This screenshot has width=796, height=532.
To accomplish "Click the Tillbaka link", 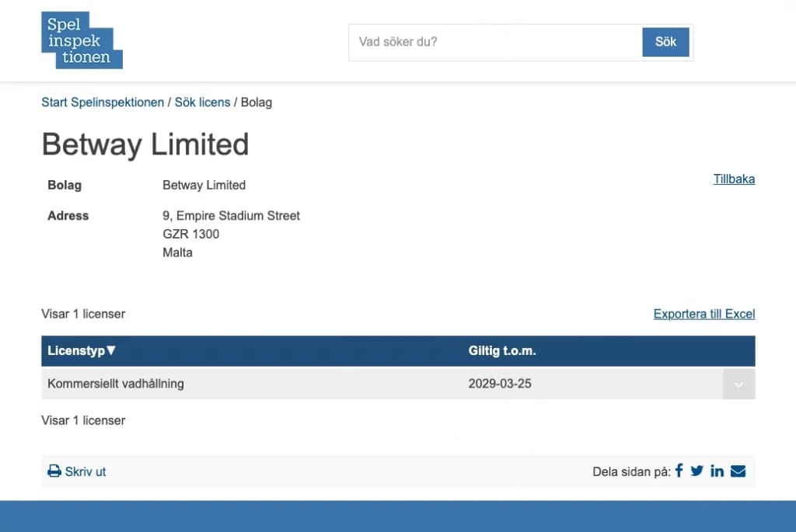I will 734,179.
